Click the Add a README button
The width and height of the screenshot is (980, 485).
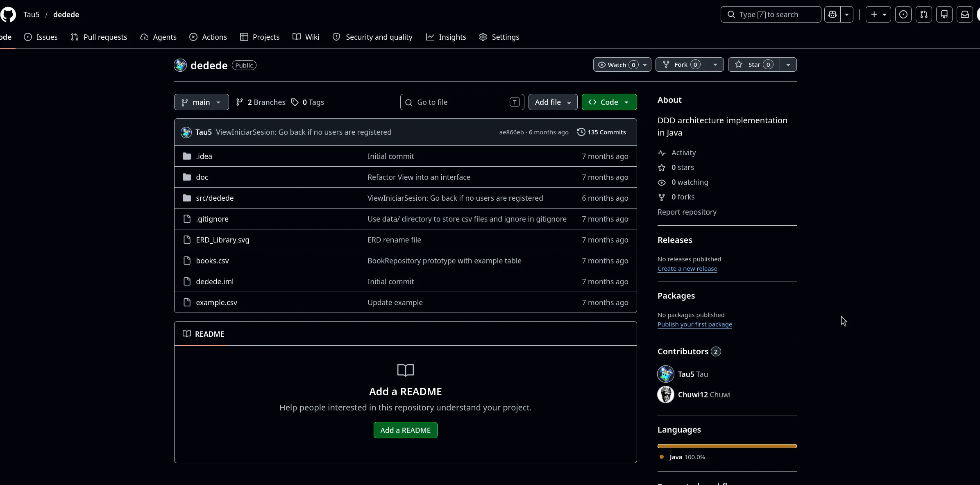tap(405, 430)
